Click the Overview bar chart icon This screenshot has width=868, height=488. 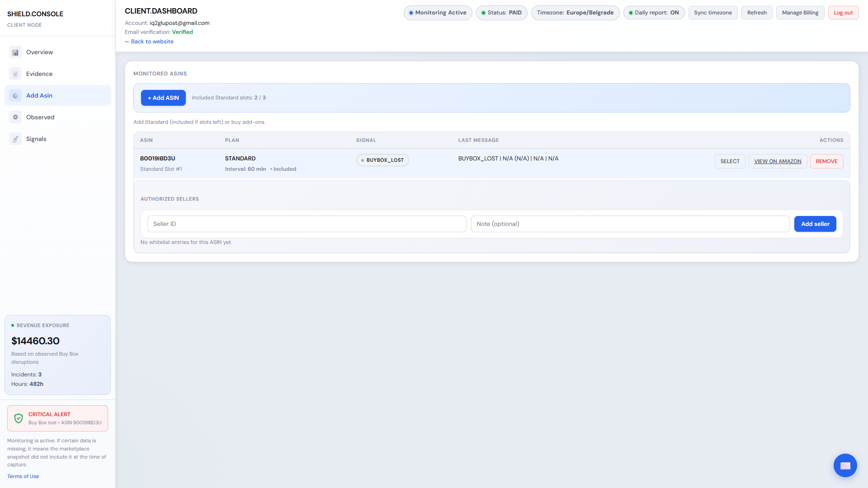15,52
